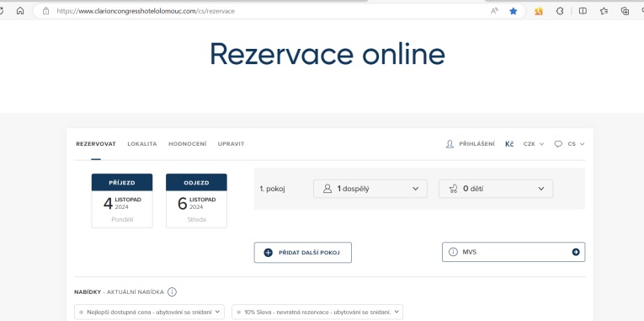Activate Read aloud icon in address bar
The image size is (644, 321).
[494, 11]
